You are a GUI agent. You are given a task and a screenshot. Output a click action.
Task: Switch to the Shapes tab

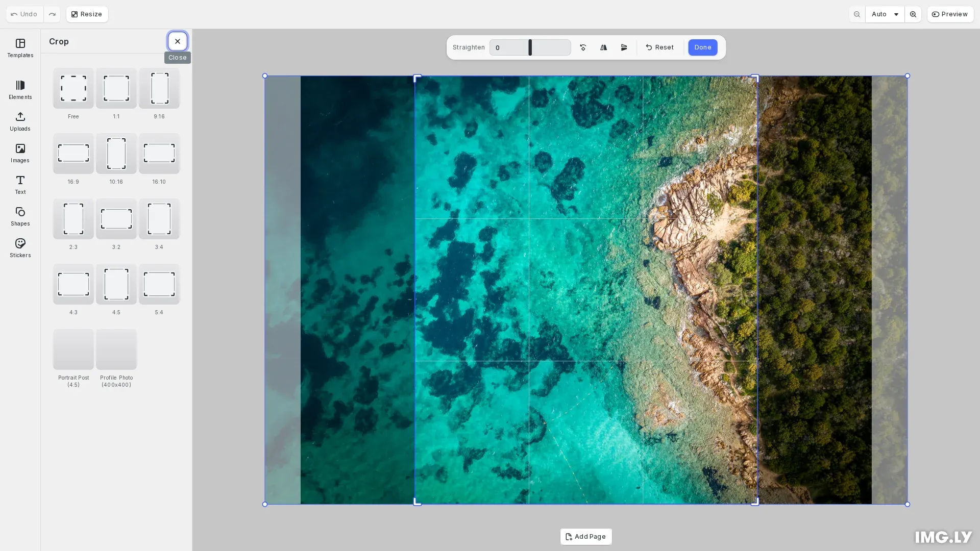pos(20,216)
